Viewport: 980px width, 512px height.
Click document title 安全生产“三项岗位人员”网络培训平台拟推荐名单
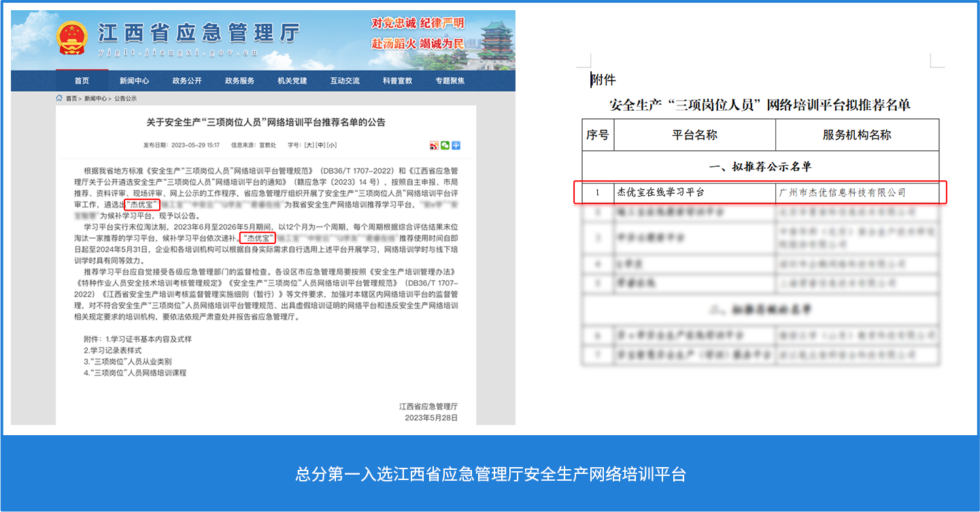[760, 105]
